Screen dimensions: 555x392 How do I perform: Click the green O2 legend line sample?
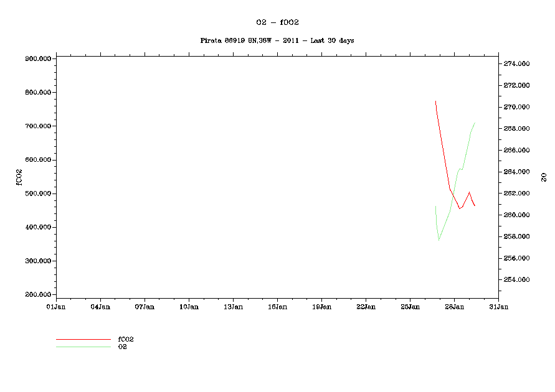(x=83, y=347)
